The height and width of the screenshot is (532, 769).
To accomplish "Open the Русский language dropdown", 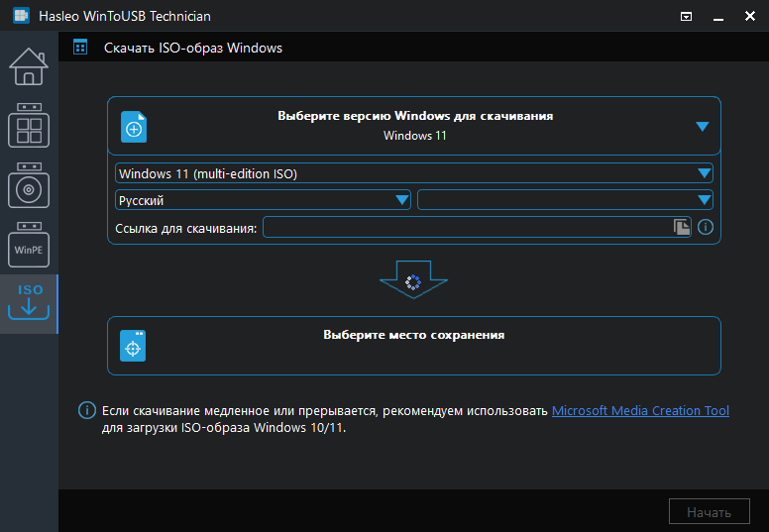I will pos(263,200).
